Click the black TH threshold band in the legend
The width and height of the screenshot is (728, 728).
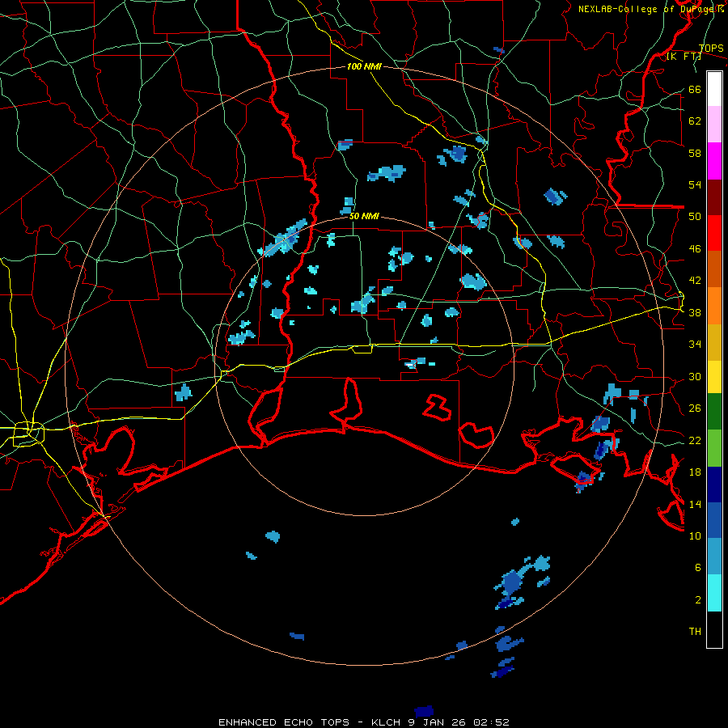pyautogui.click(x=714, y=629)
